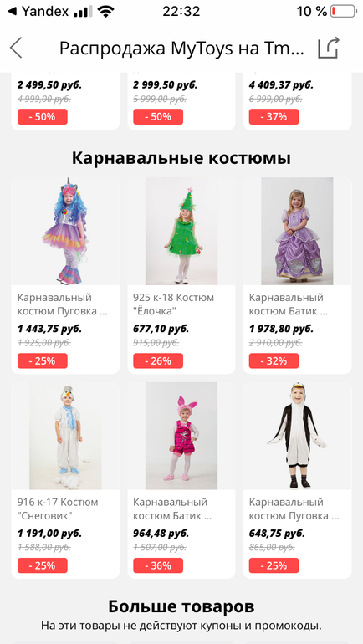The height and width of the screenshot is (644, 363).
Task: Tap the battery indicator in status bar
Action: pos(343,11)
